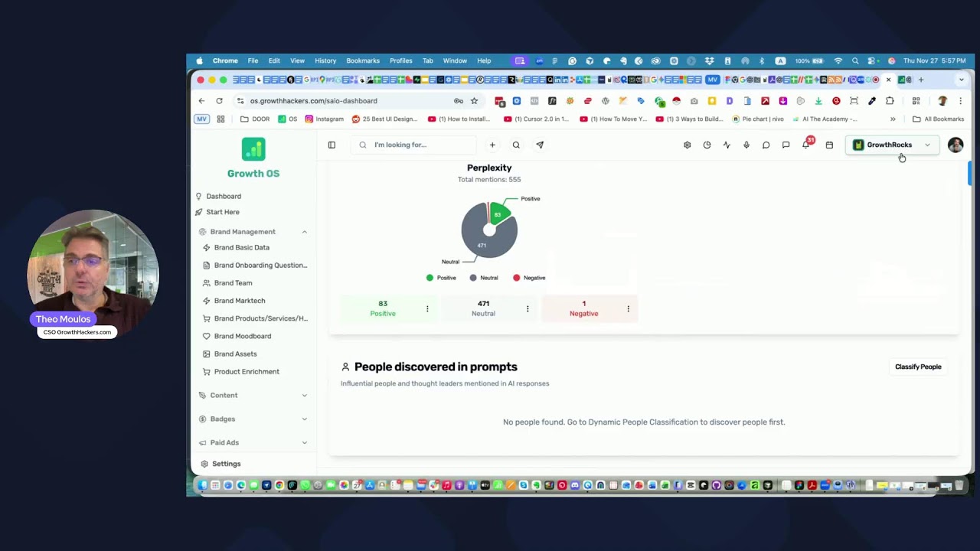The height and width of the screenshot is (551, 980).
Task: Open Chrome three-dot menu
Action: tap(960, 100)
